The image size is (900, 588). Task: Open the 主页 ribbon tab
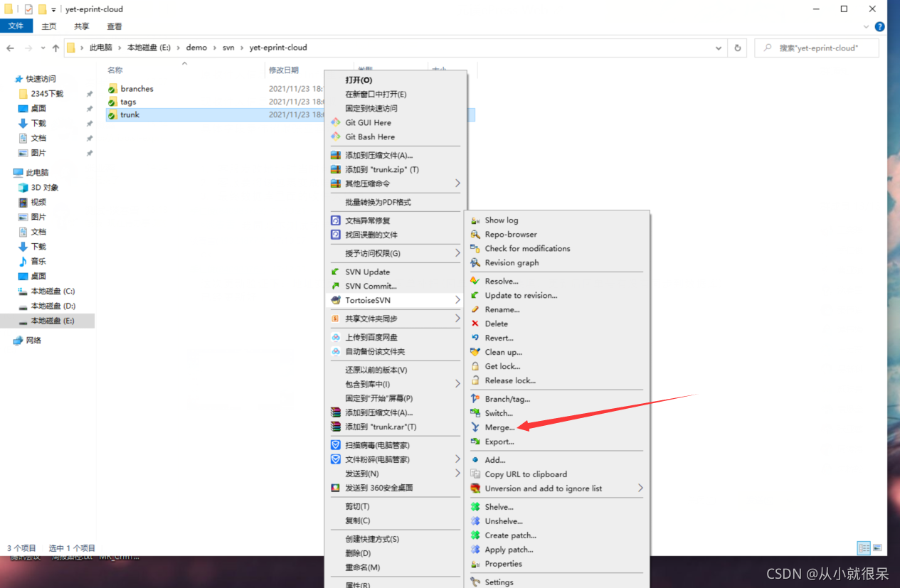click(x=49, y=26)
